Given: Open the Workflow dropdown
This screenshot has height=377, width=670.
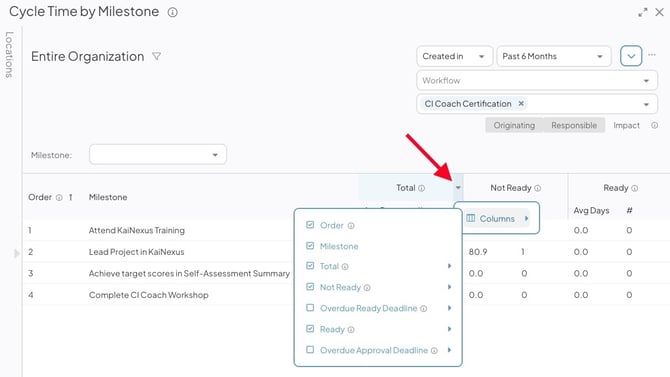Looking at the screenshot, I should 537,80.
